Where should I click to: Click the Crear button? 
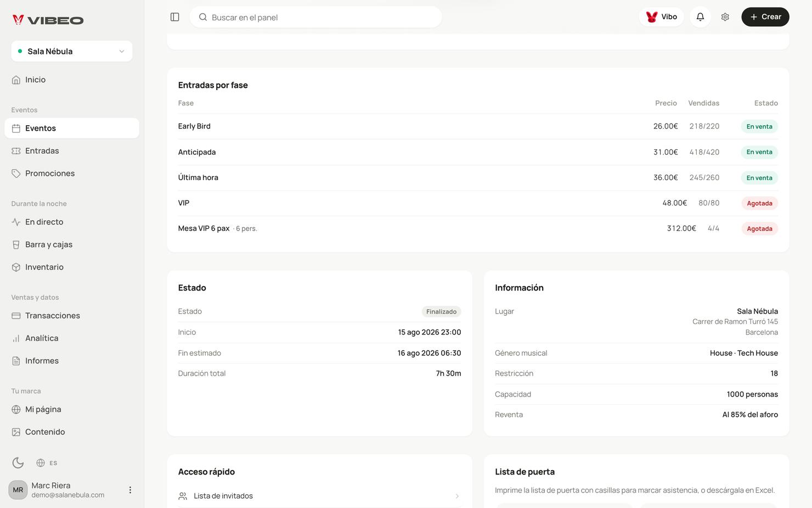tap(765, 17)
